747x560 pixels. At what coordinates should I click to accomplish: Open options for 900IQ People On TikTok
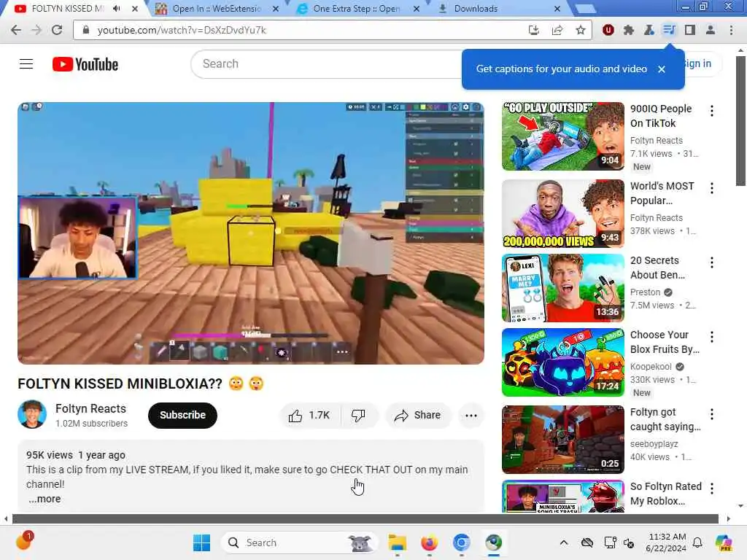tap(712, 111)
